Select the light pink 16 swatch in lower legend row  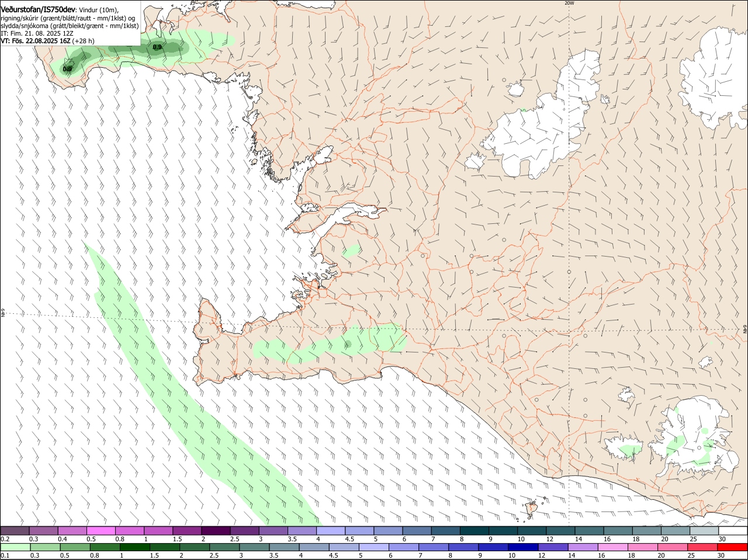[613, 547]
